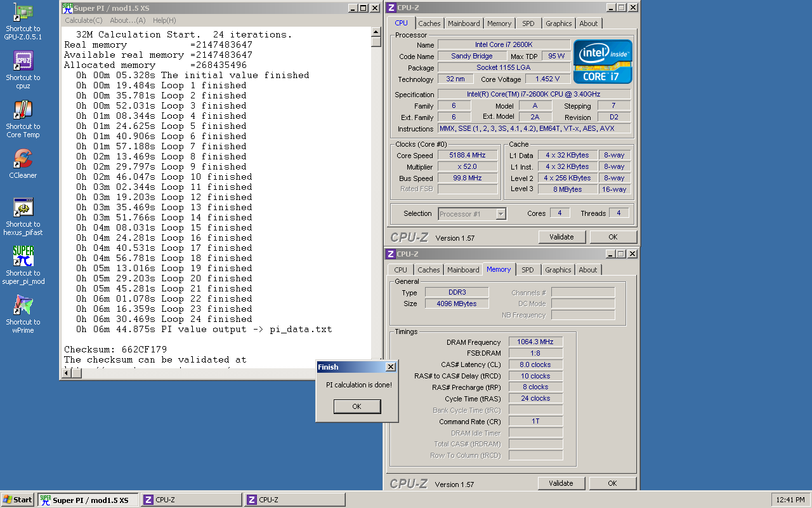Switch to Memory tab in top CPU-Z window
812x508 pixels.
pyautogui.click(x=499, y=23)
